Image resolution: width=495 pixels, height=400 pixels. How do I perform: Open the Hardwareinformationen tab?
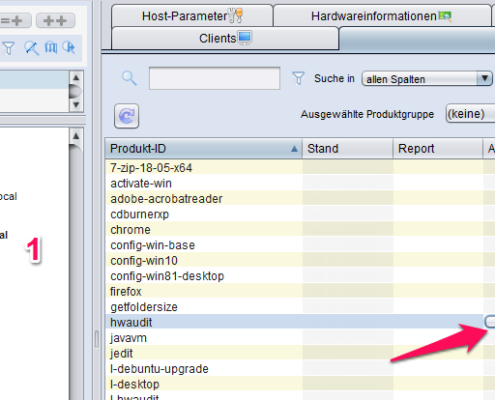coord(381,16)
